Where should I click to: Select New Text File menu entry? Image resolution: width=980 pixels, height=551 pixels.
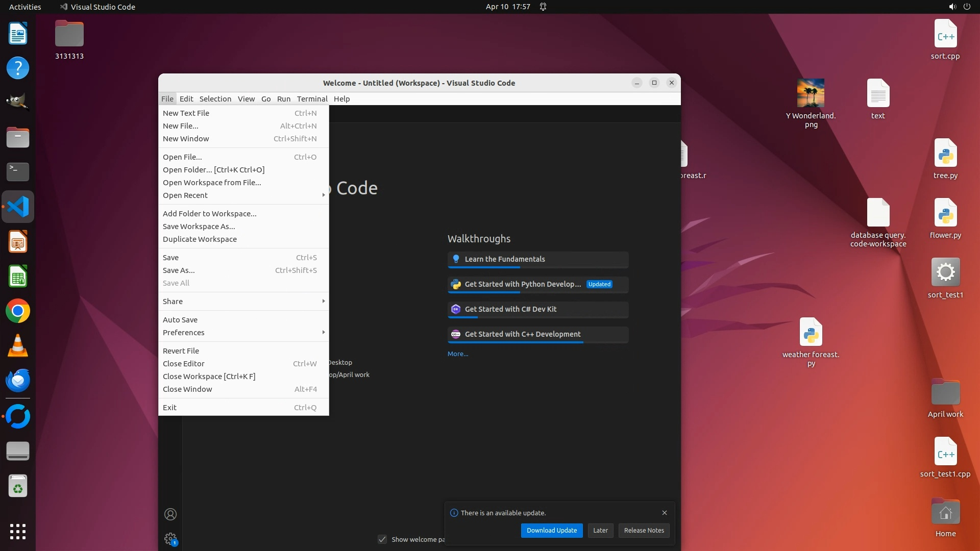pos(186,113)
